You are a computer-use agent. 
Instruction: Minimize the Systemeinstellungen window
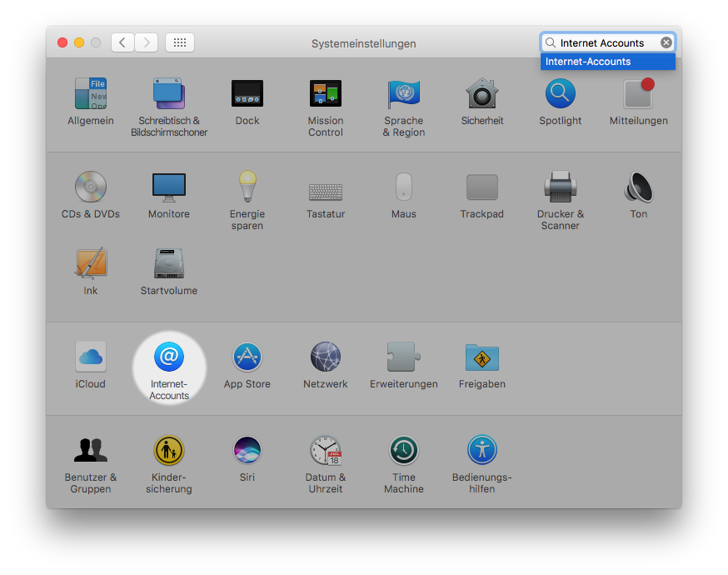pyautogui.click(x=79, y=42)
